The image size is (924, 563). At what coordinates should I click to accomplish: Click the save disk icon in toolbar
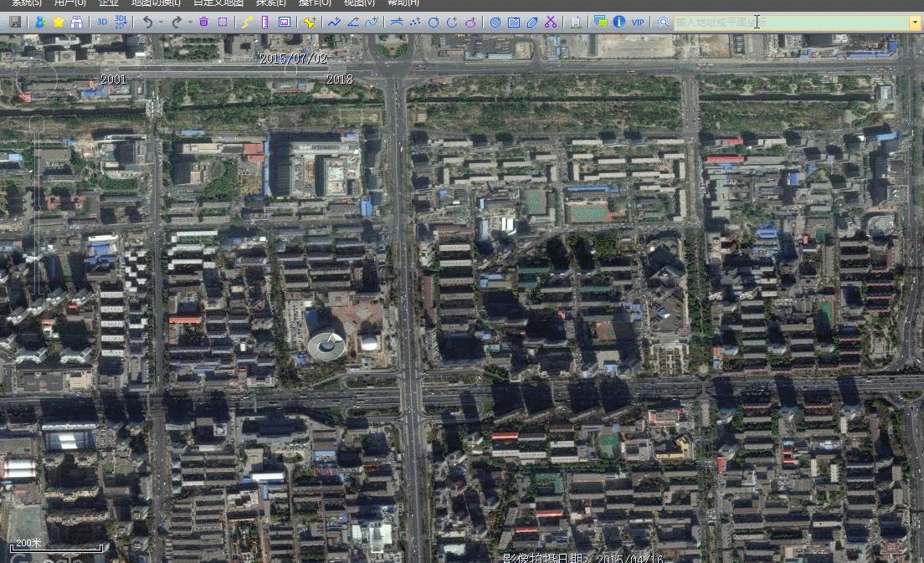pyautogui.click(x=15, y=23)
